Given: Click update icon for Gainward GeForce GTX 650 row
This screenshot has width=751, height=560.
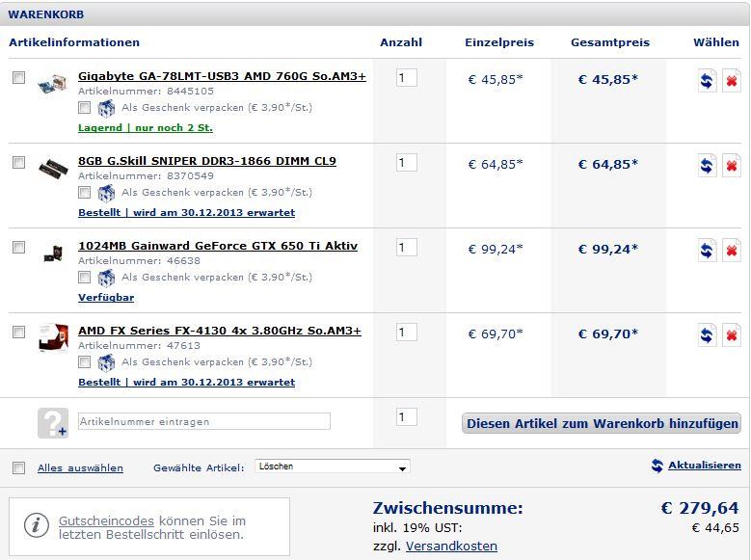Looking at the screenshot, I should [x=707, y=251].
